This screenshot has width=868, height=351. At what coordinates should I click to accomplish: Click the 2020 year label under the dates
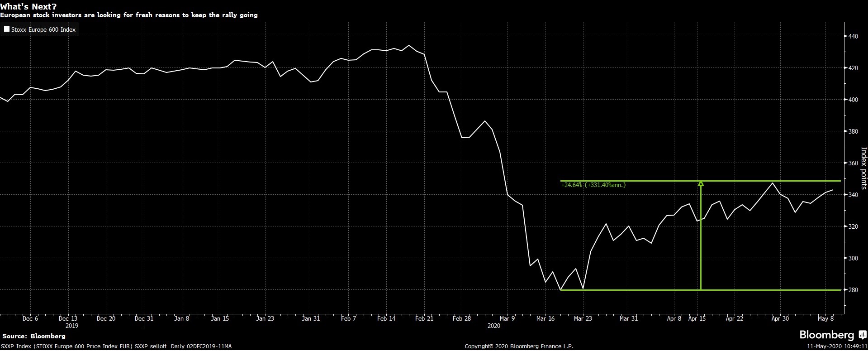click(494, 326)
